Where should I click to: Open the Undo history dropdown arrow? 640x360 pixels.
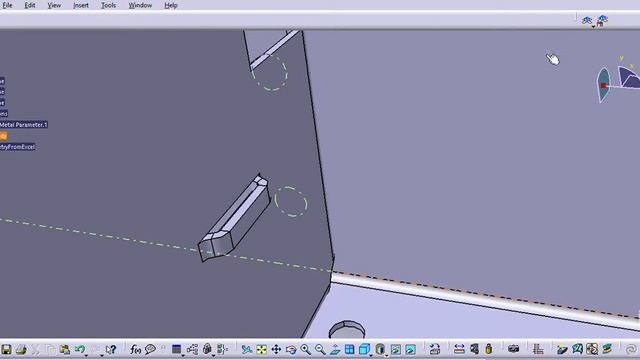tap(86, 356)
